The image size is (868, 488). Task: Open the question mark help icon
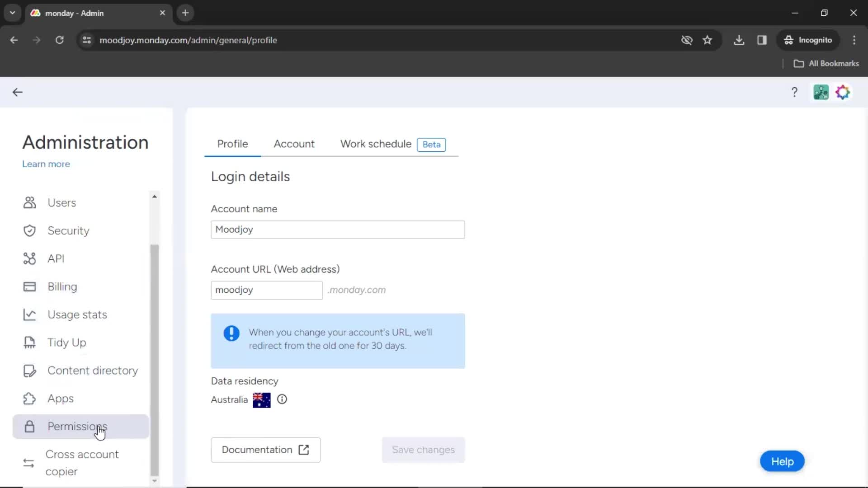(794, 92)
